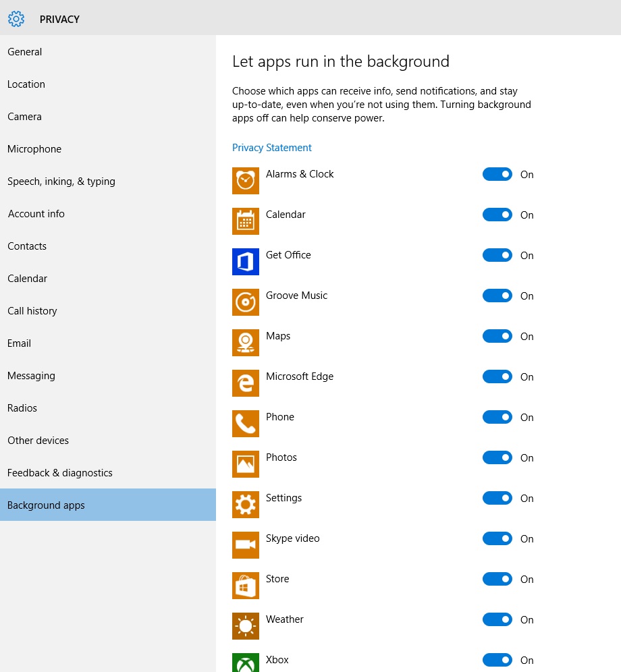Click the Phone app icon
The height and width of the screenshot is (672, 621).
(x=245, y=424)
